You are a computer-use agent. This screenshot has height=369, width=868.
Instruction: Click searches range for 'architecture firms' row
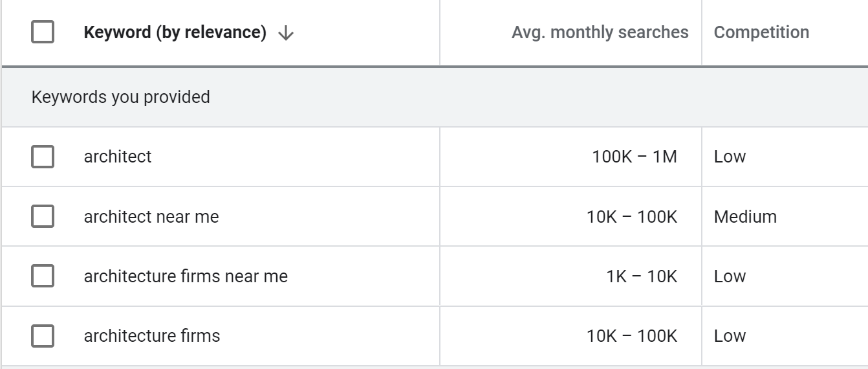(631, 336)
